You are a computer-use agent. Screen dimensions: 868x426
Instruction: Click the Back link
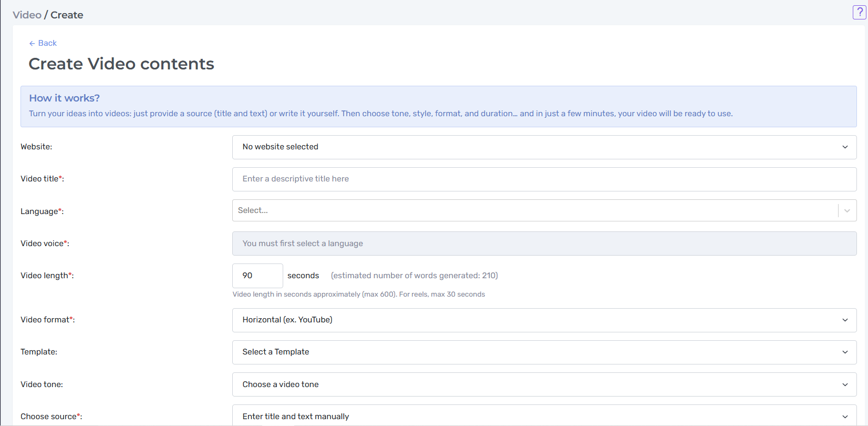(43, 43)
